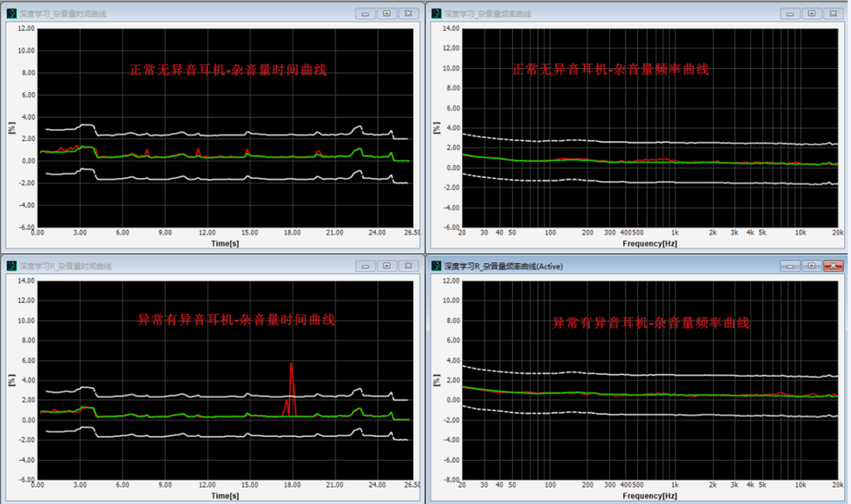851x504 pixels.
Task: Click the 深度学习_杂音量频率曲线 window icon
Action: click(436, 13)
